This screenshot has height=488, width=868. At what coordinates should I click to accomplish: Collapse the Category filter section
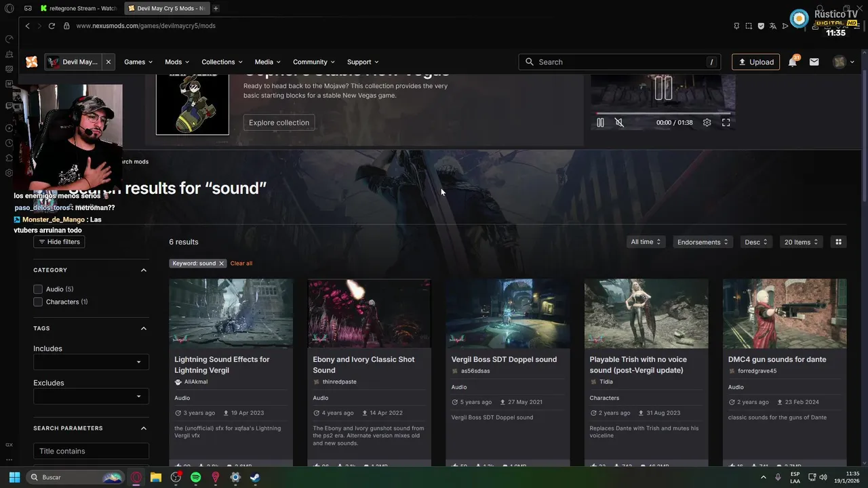[x=144, y=270]
